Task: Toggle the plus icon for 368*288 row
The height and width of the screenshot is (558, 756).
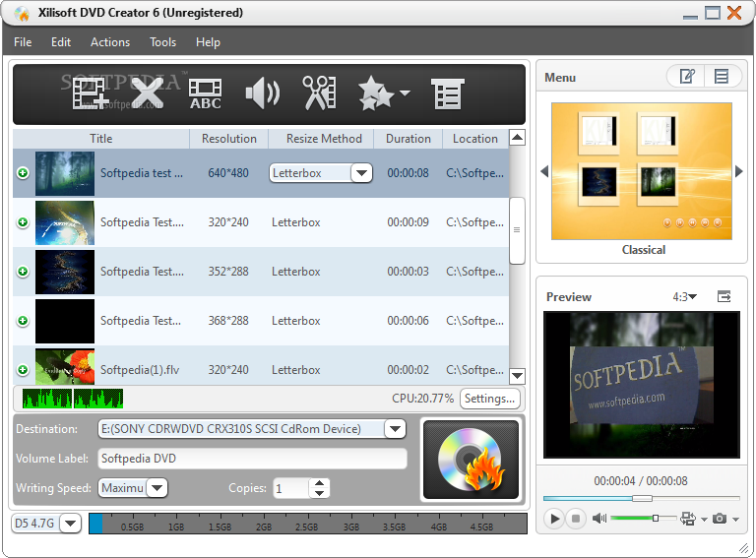Action: pos(23,321)
